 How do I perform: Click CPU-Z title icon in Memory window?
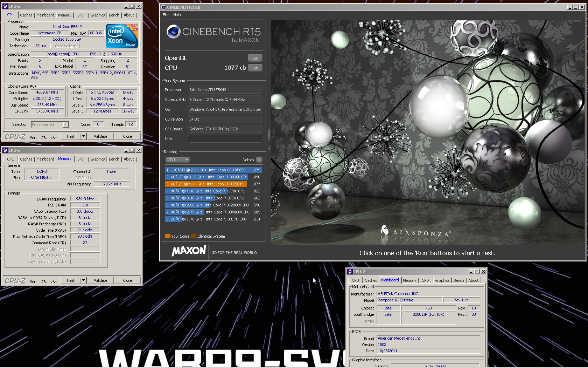click(x=5, y=150)
